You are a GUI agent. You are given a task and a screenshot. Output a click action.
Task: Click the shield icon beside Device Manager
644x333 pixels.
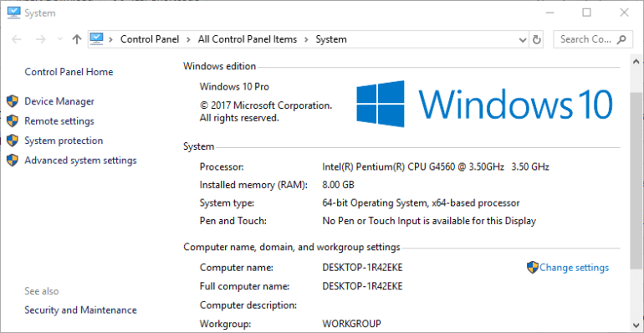[13, 101]
